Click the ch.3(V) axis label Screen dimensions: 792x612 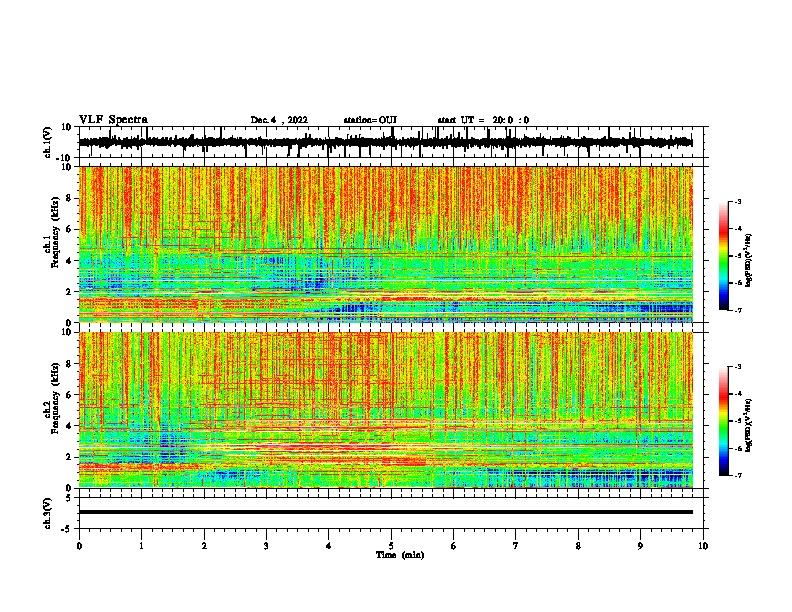(x=48, y=513)
